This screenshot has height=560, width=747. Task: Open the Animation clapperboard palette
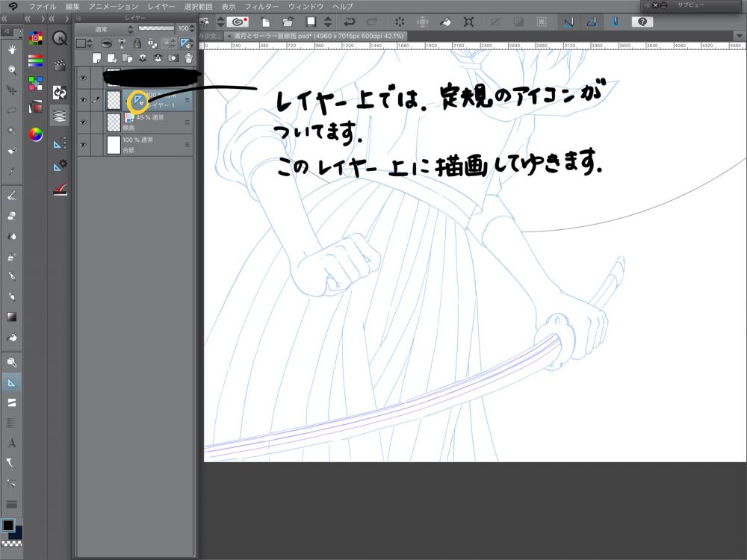click(x=60, y=65)
